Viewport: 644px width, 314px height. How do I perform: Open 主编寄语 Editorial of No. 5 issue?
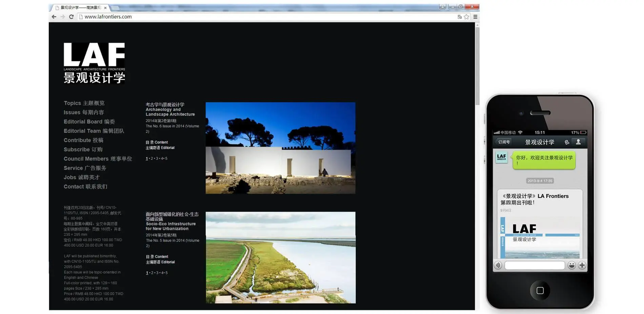pos(160,262)
